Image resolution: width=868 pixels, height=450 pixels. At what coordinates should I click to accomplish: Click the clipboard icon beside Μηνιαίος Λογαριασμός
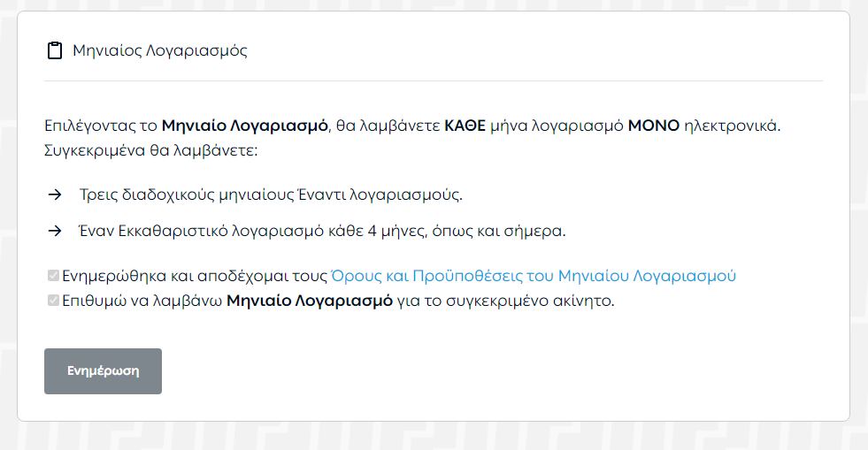tap(54, 50)
